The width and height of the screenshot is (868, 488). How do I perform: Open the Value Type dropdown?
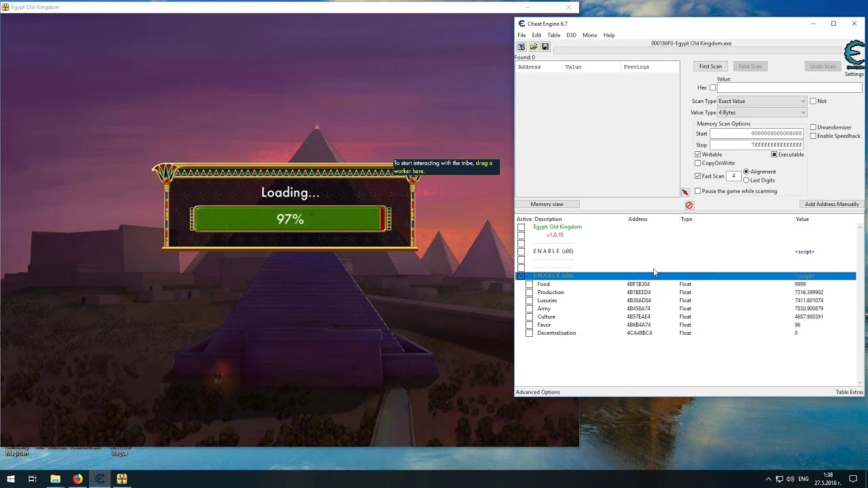point(803,112)
